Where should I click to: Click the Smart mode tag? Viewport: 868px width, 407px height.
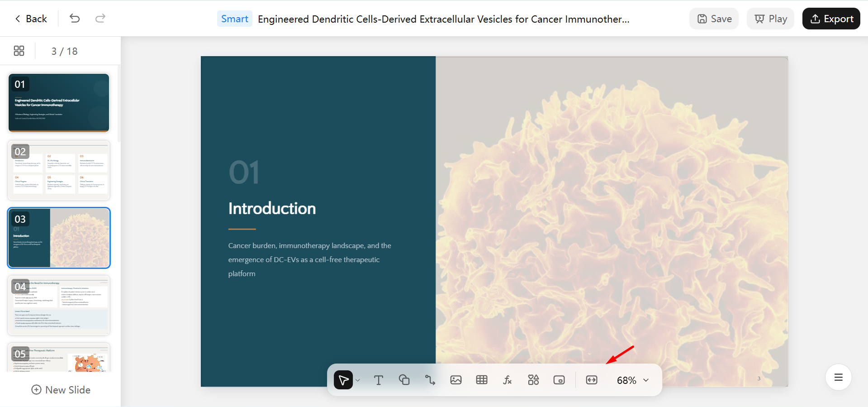tap(235, 19)
